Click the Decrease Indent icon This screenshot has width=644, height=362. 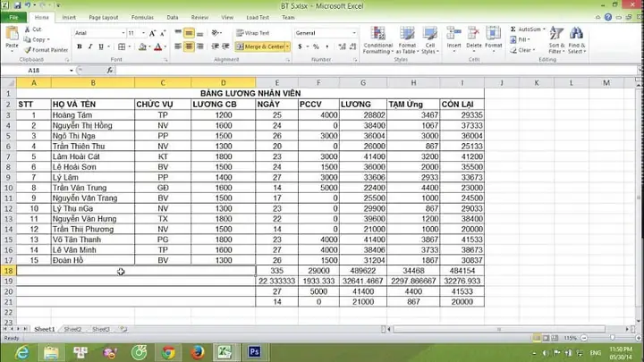pyautogui.click(x=215, y=46)
